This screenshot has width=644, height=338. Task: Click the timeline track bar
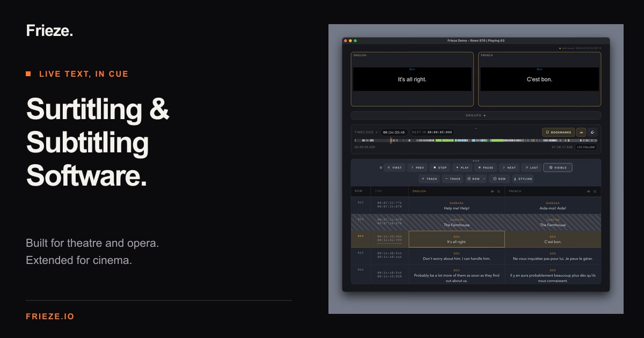[x=475, y=141]
